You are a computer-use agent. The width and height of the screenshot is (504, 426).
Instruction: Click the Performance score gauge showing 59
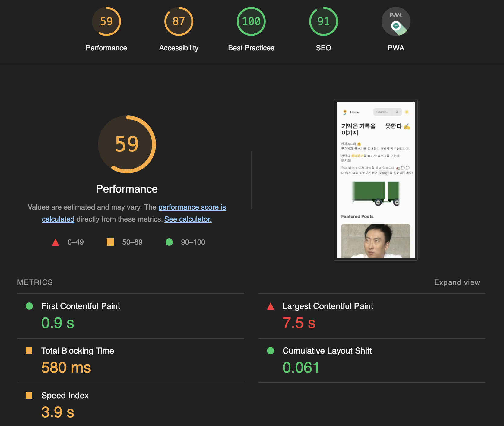coord(106,21)
